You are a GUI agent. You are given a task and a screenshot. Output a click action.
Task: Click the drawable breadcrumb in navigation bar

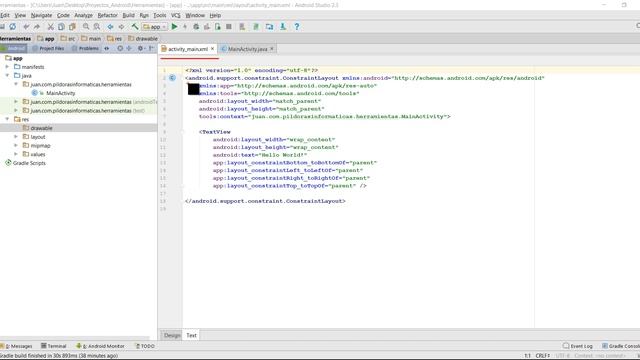[x=143, y=38]
